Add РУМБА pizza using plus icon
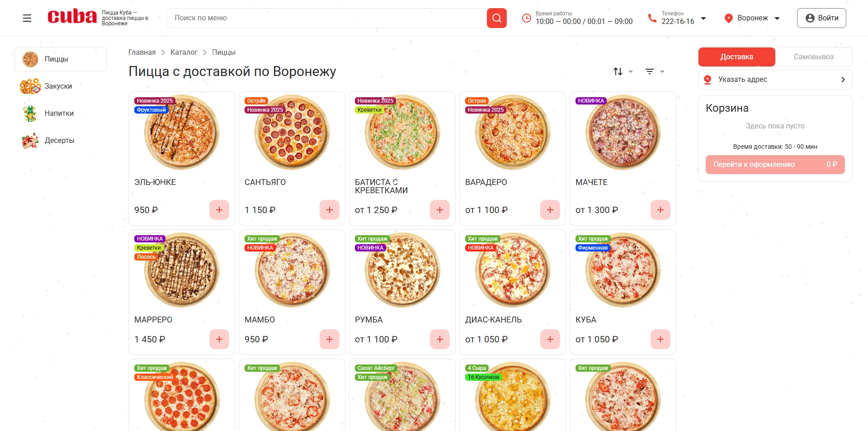This screenshot has width=868, height=431. point(440,339)
